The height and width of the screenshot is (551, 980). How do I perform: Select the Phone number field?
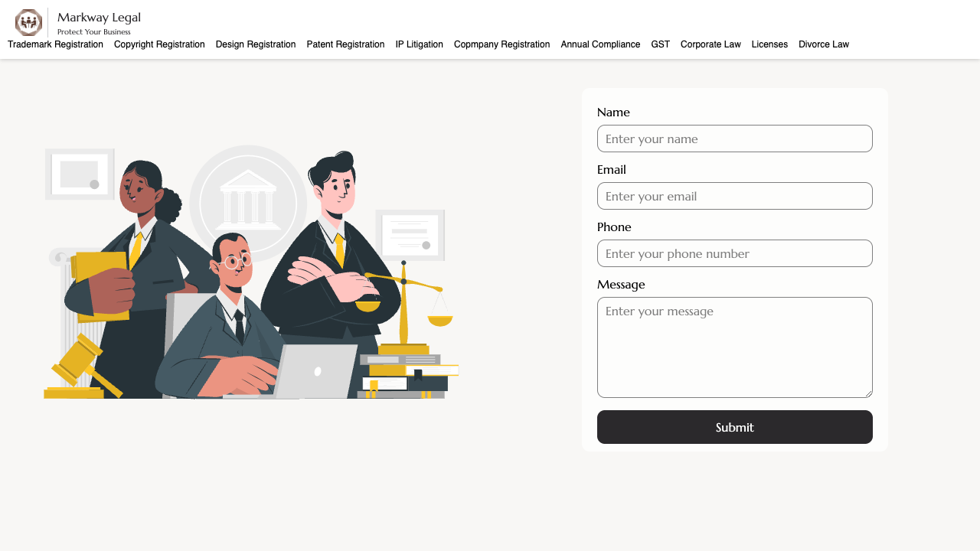(x=735, y=253)
